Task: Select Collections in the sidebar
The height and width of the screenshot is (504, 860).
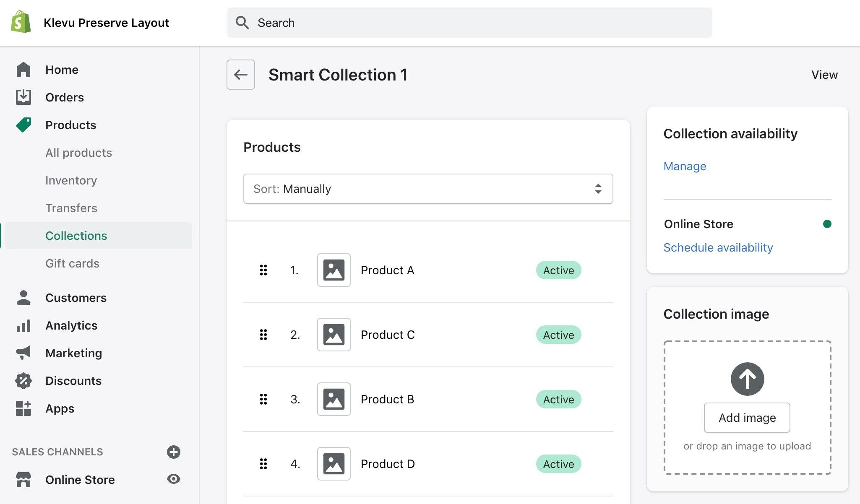Action: (76, 236)
